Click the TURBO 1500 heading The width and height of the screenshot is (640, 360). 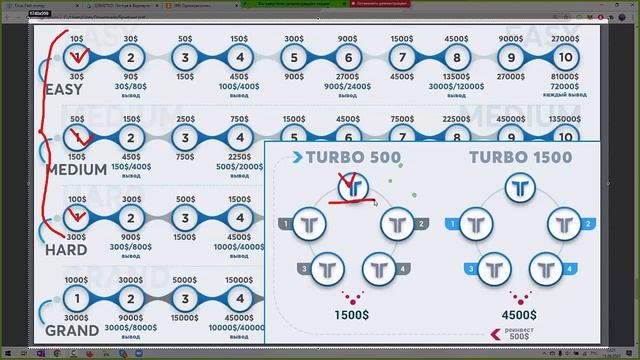pyautogui.click(x=520, y=157)
